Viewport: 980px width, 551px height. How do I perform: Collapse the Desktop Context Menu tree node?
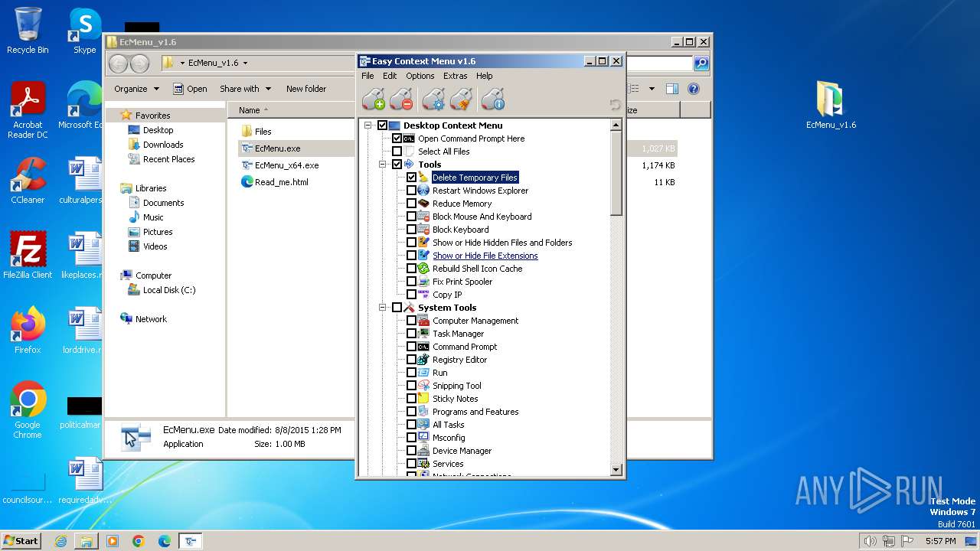(368, 126)
